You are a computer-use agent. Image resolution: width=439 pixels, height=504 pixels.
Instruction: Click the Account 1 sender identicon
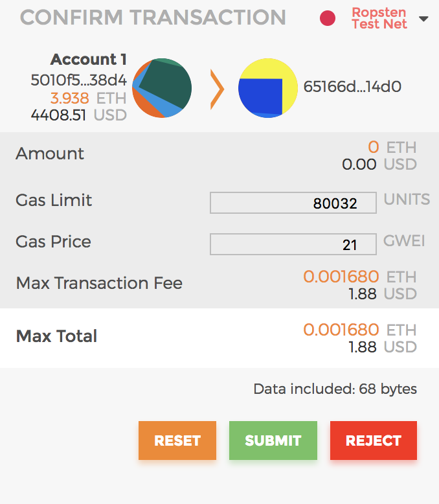[x=162, y=88]
